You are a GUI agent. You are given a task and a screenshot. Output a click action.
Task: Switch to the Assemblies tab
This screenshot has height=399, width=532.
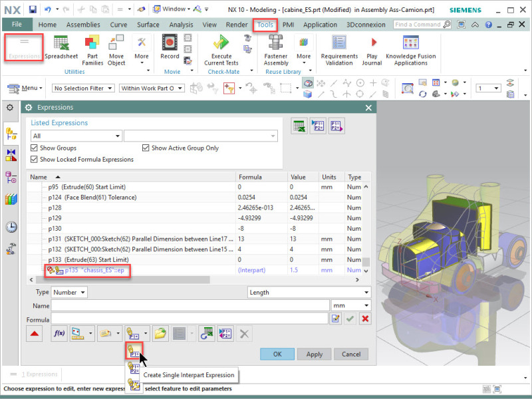tap(83, 25)
